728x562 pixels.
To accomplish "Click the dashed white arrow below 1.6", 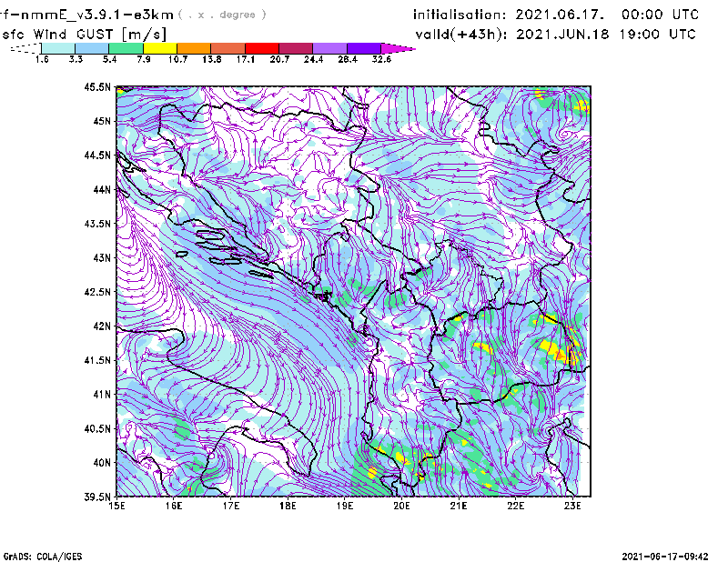I will [25, 48].
